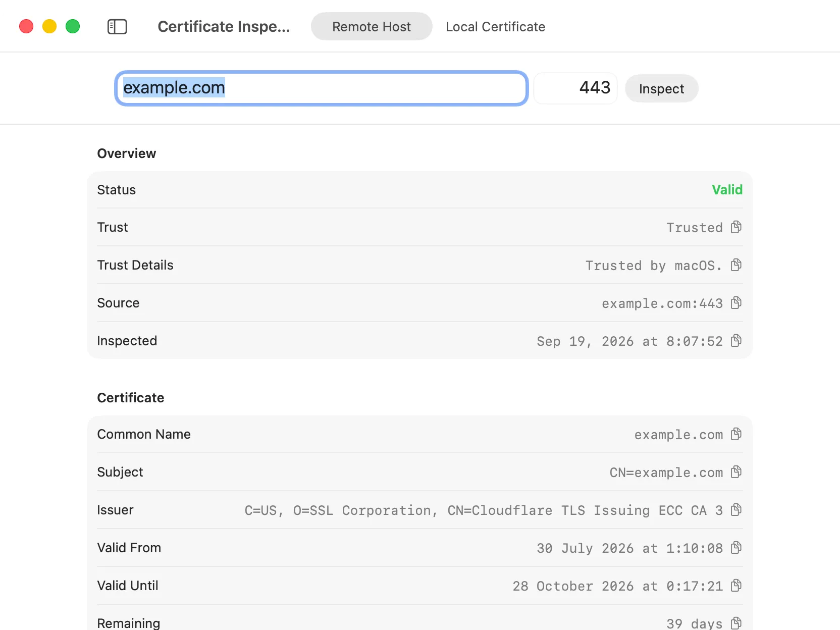Click the Inspect button
Screen dimensions: 840x630
pyautogui.click(x=661, y=89)
